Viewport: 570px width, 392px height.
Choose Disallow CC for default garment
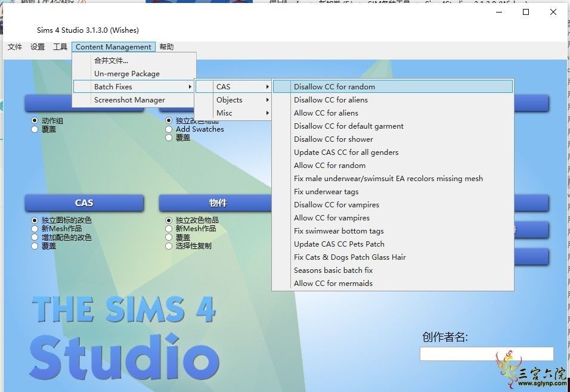[x=393, y=126]
